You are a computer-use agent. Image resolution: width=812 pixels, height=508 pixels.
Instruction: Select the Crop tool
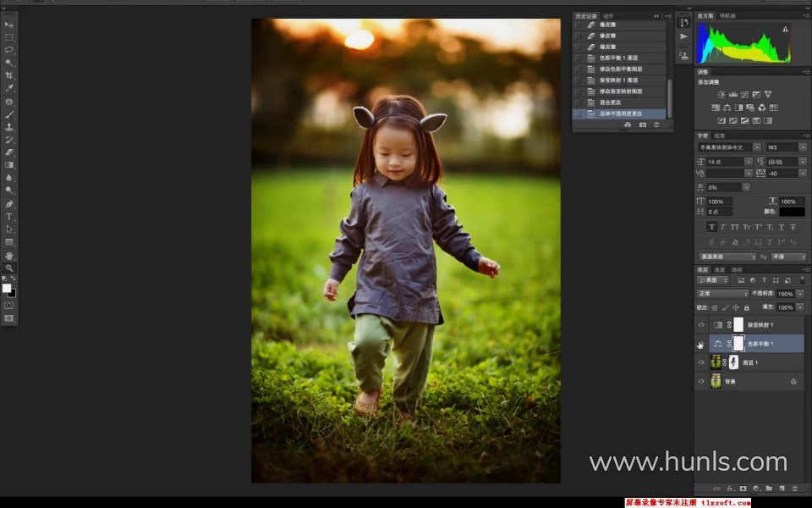(8, 75)
